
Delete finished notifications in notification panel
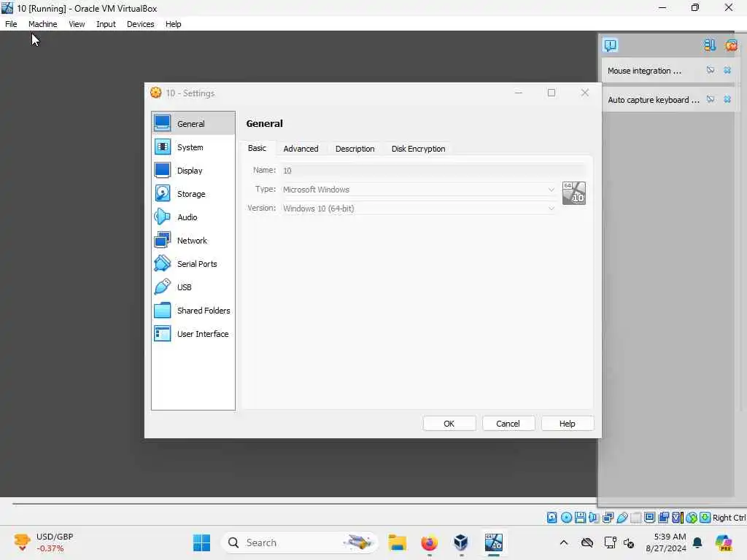(731, 45)
